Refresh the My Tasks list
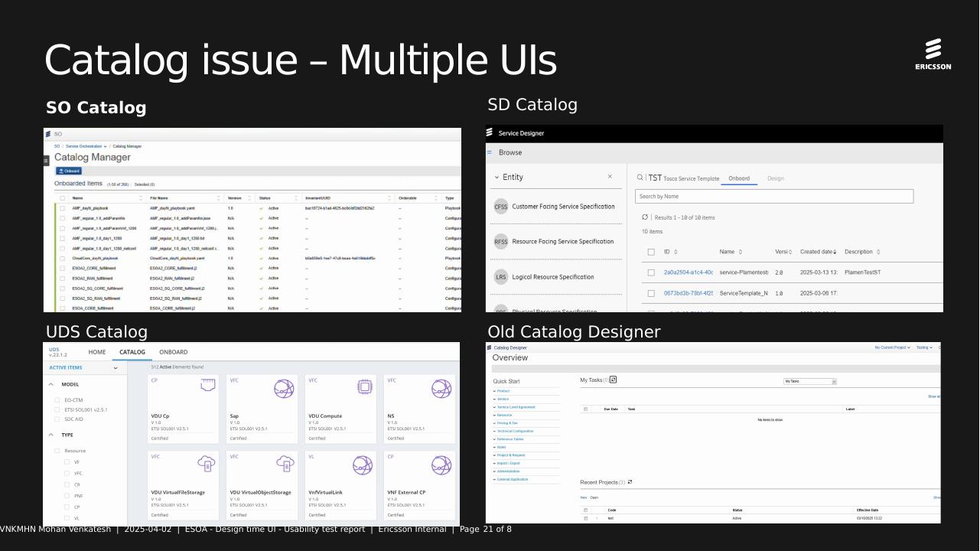This screenshot has height=551, width=980. coord(613,380)
